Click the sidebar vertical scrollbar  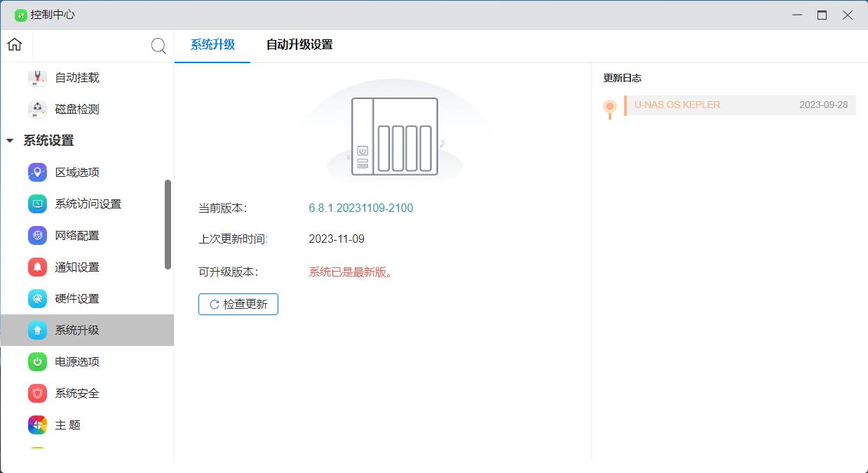click(x=168, y=225)
